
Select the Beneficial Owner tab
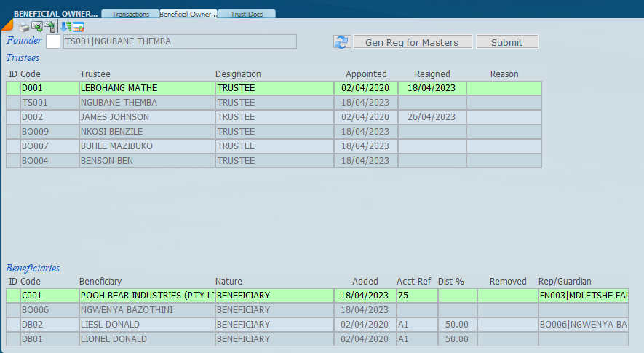188,14
